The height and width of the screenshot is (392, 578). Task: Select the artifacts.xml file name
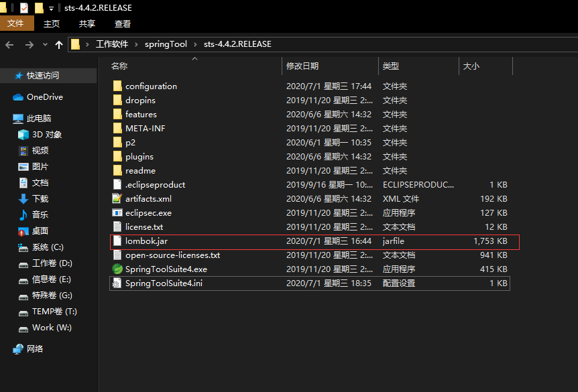[148, 198]
